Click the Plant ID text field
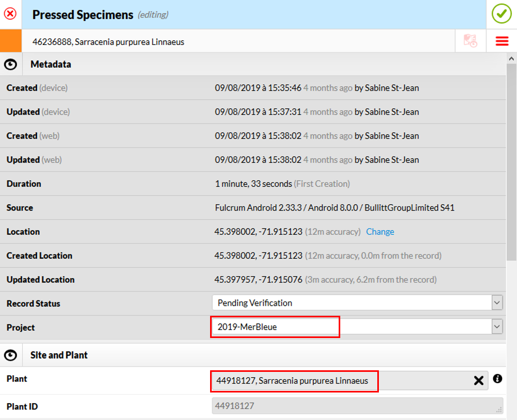This screenshot has height=420, width=517. tap(355, 406)
